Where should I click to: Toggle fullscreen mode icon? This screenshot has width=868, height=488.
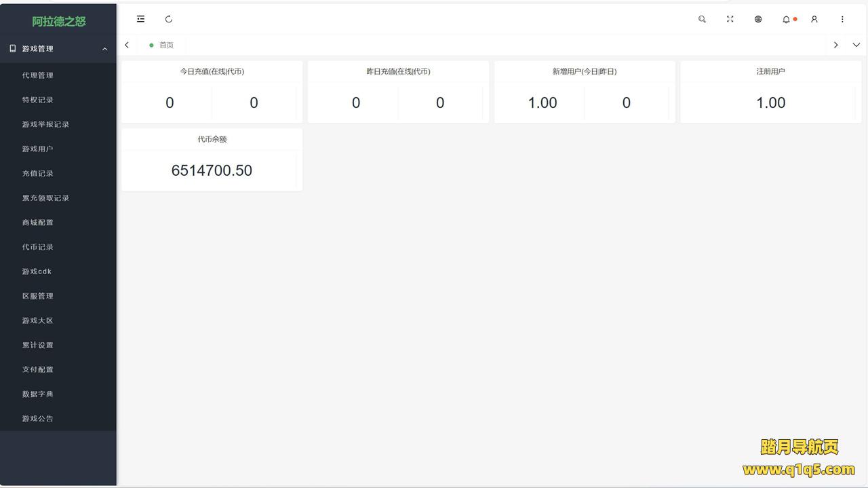730,19
